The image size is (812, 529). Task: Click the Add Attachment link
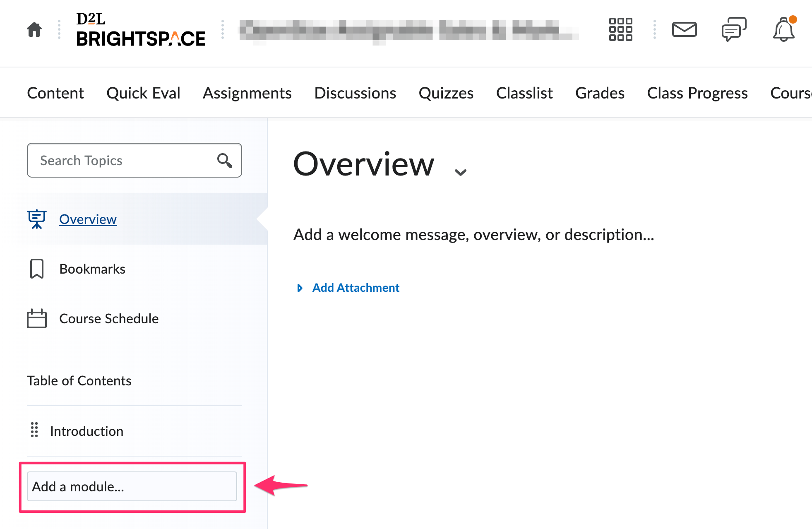[x=356, y=287]
